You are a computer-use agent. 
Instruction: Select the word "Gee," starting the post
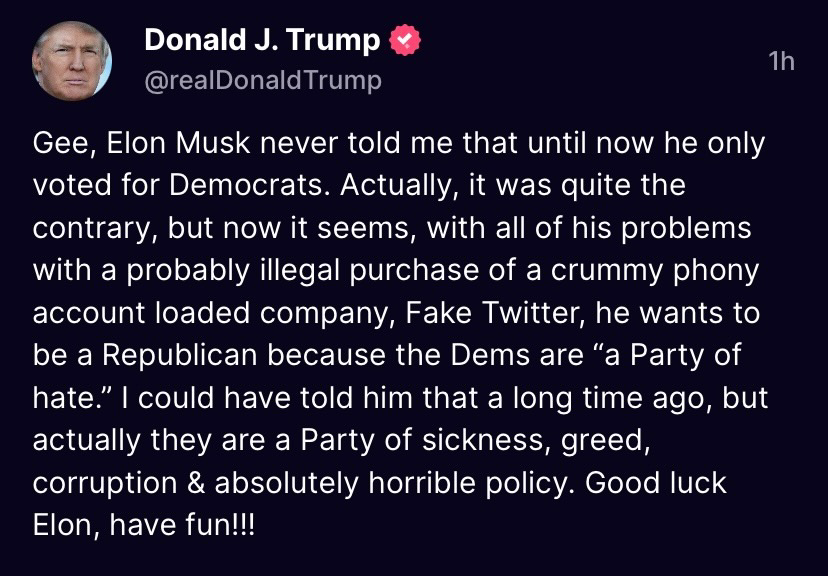[x=65, y=144]
